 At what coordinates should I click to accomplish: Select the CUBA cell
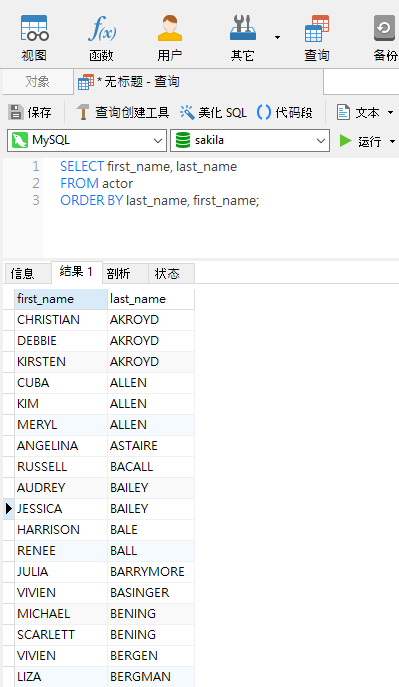click(x=61, y=383)
